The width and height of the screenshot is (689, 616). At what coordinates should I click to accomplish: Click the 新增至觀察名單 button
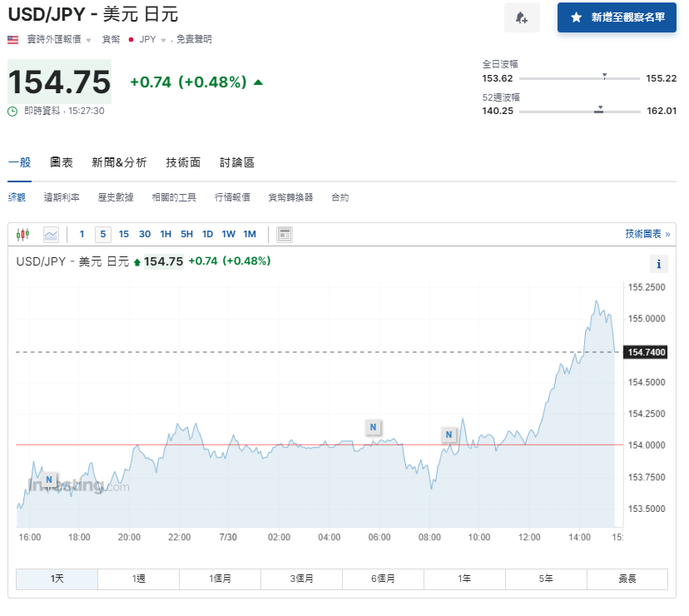(x=616, y=17)
